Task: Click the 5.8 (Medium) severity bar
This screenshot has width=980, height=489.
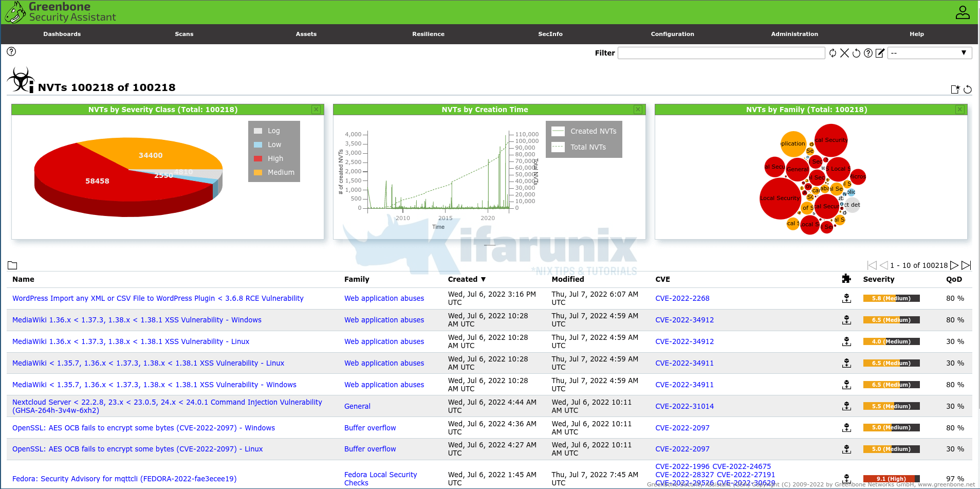Action: pyautogui.click(x=891, y=298)
